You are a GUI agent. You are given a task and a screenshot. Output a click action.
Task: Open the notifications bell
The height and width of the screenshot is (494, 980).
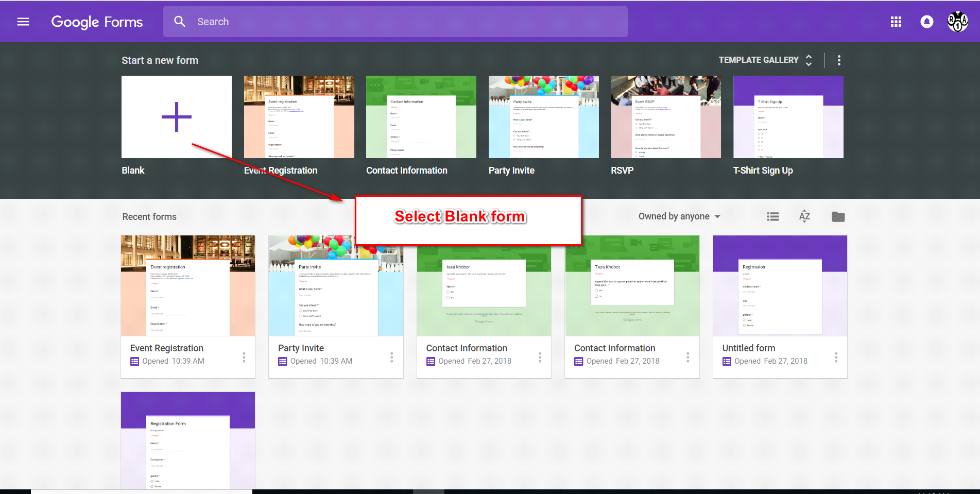(927, 22)
